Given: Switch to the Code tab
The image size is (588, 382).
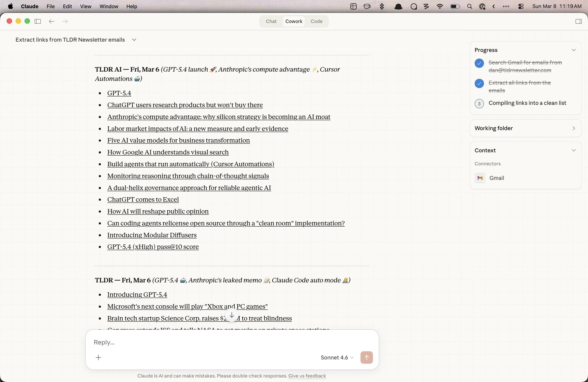Looking at the screenshot, I should [x=317, y=21].
